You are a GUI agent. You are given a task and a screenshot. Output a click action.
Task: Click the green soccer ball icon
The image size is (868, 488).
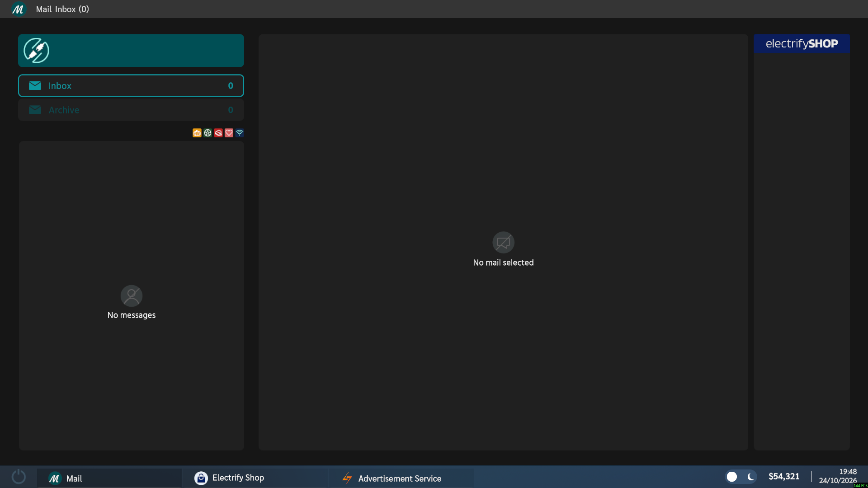pos(208,133)
